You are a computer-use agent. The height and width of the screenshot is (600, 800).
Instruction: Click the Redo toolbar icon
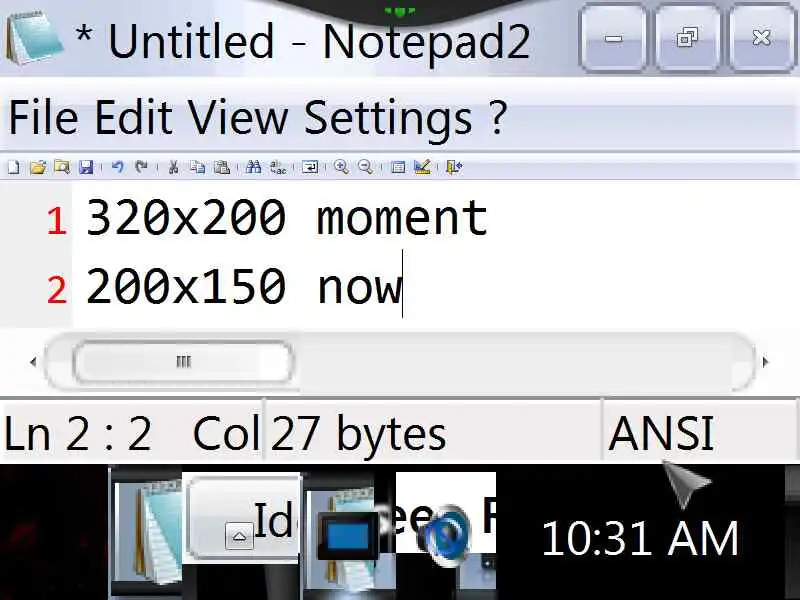[141, 167]
